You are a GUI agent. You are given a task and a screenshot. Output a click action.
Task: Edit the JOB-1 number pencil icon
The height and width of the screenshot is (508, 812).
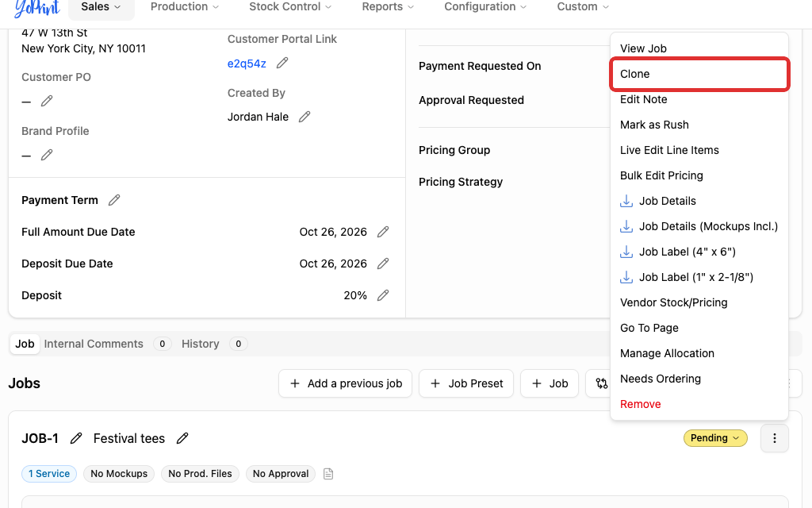click(x=76, y=438)
